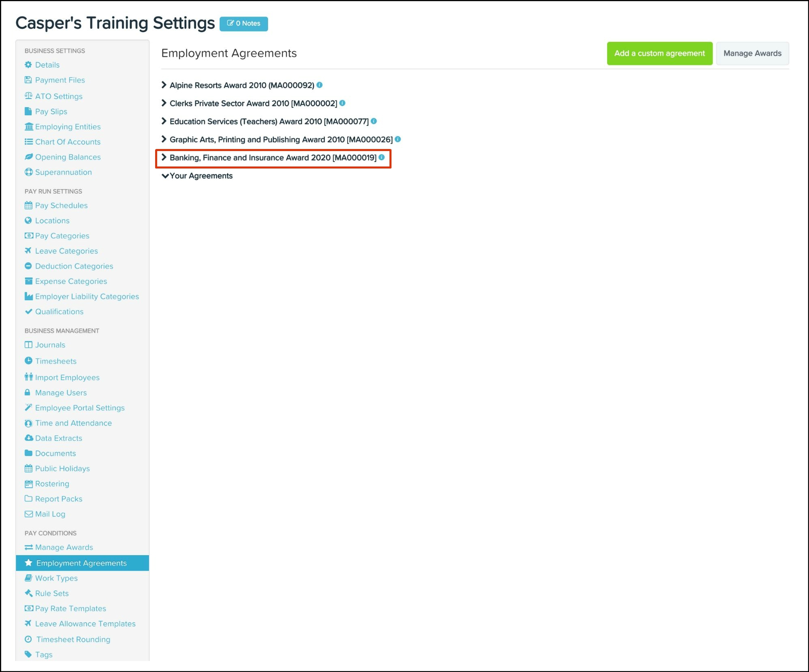This screenshot has width=809, height=672.
Task: Click the gear icon beside Details
Action: [x=28, y=65]
